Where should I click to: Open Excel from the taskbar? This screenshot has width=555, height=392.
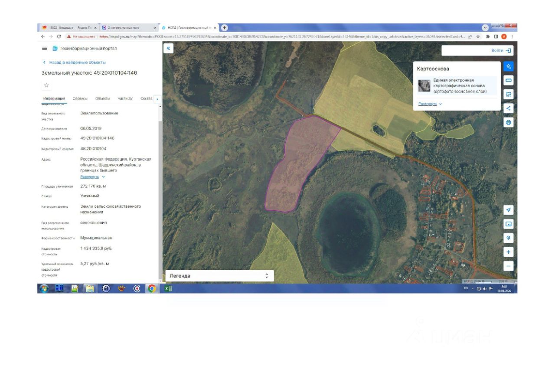pyautogui.click(x=168, y=288)
